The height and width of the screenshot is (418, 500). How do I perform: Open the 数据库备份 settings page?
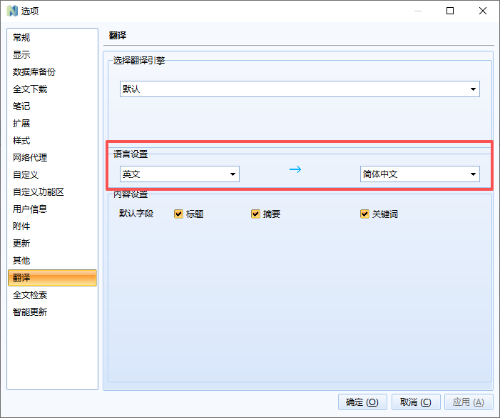[x=52, y=72]
